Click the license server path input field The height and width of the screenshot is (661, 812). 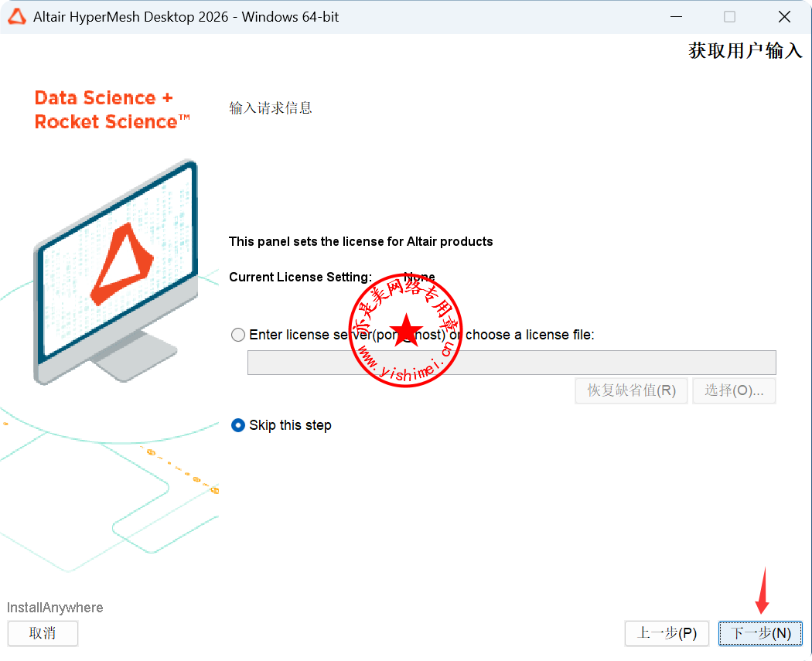coord(511,363)
